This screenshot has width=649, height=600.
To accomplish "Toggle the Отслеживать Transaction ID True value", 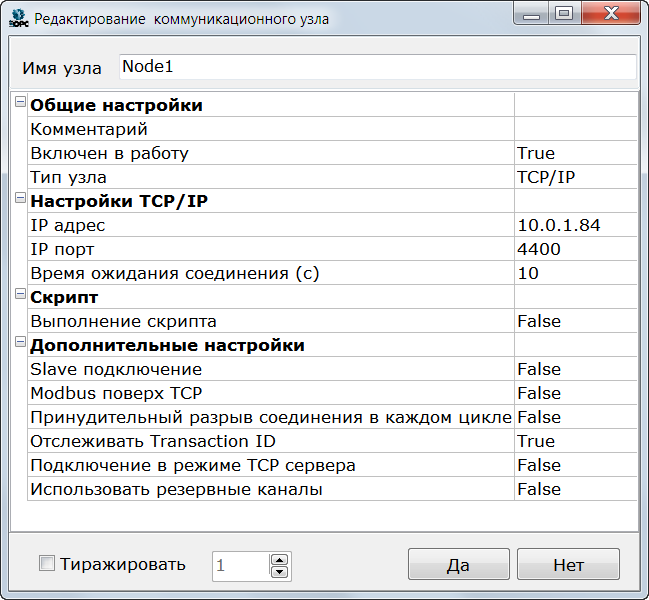I will tap(576, 441).
